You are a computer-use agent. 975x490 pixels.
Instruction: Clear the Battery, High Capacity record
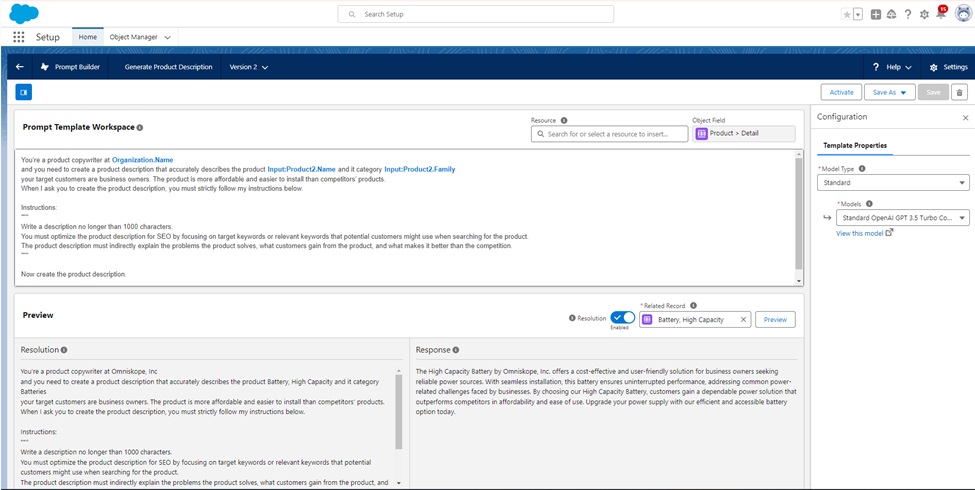click(743, 320)
